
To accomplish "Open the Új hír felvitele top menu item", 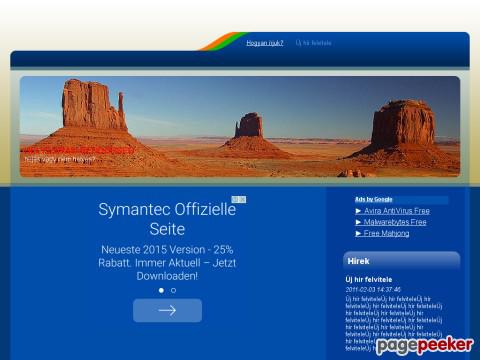I will (313, 43).
